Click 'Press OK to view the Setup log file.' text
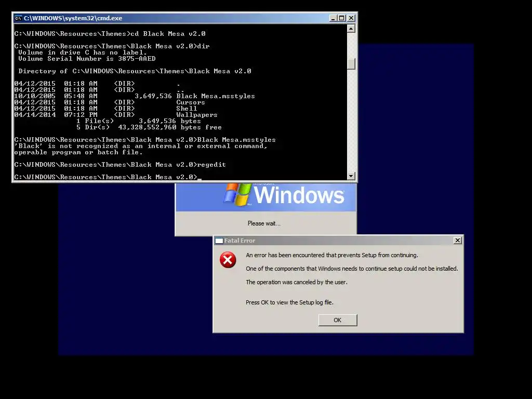 (x=289, y=302)
